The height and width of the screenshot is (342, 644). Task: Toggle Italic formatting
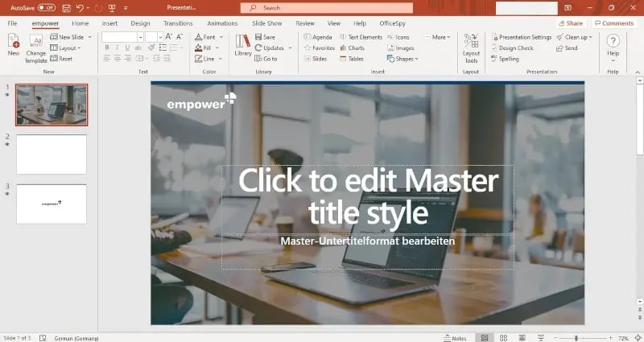coord(117,47)
